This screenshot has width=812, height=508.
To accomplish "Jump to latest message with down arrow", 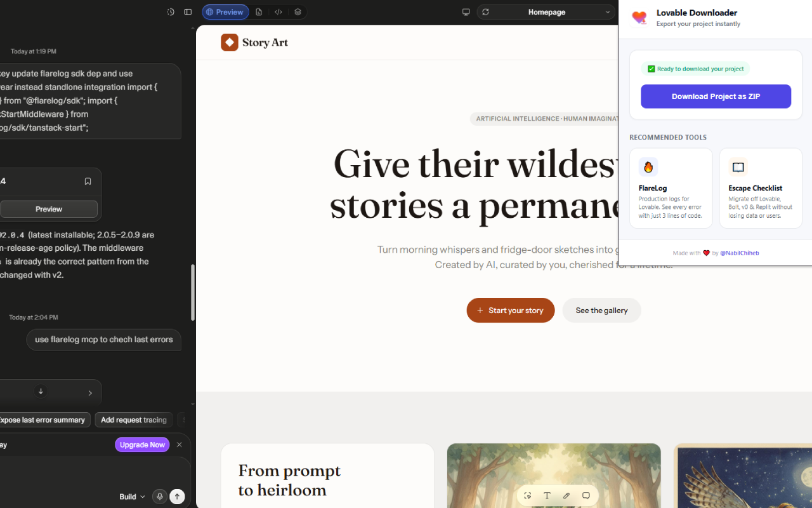I will (41, 391).
